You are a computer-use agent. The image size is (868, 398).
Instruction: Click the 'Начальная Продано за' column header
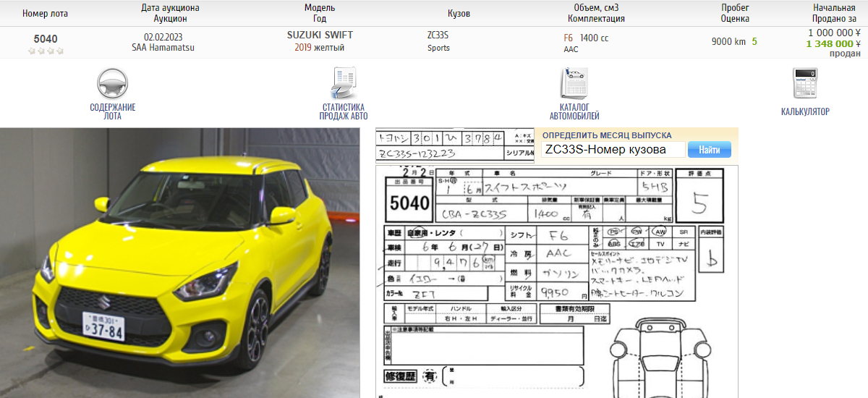point(834,13)
